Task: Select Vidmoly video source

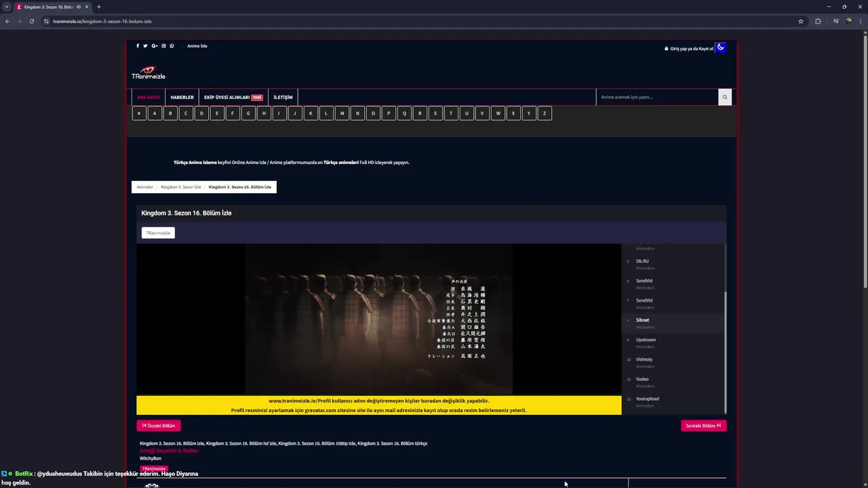Action: pos(673,362)
